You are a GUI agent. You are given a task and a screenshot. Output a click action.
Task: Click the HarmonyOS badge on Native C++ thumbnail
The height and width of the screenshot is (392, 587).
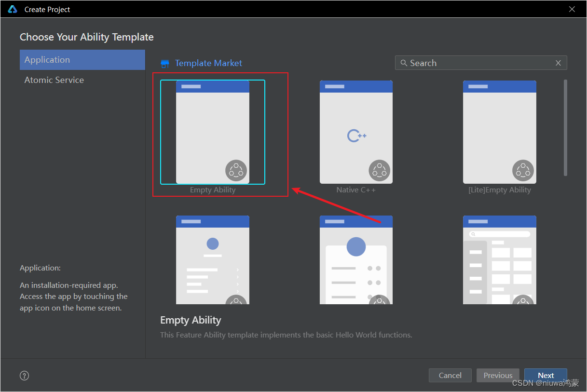tap(380, 171)
